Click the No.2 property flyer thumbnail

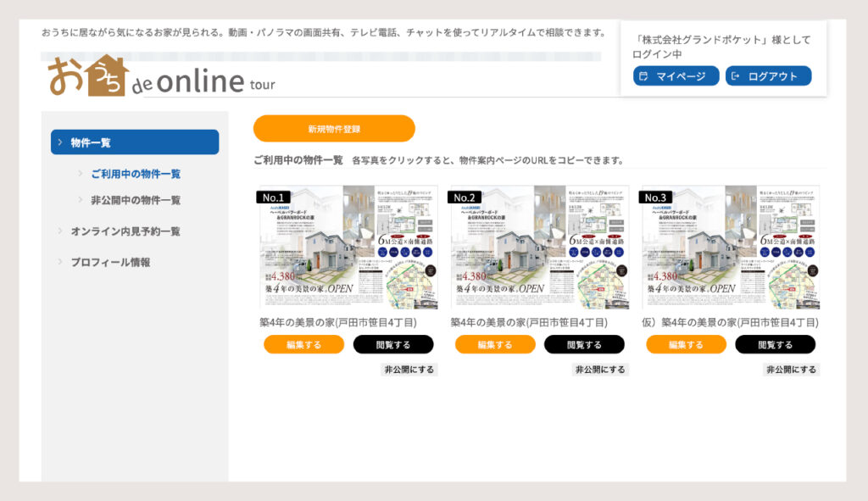(x=539, y=248)
